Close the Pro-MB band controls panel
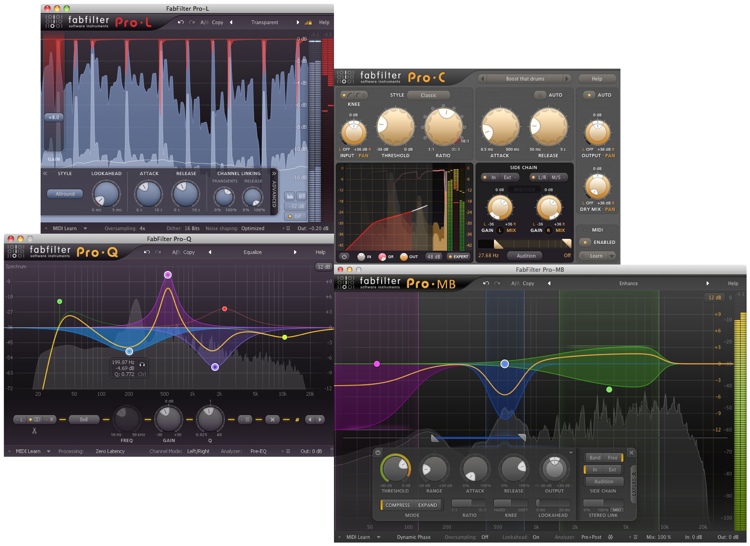The image size is (750, 546). (x=631, y=452)
